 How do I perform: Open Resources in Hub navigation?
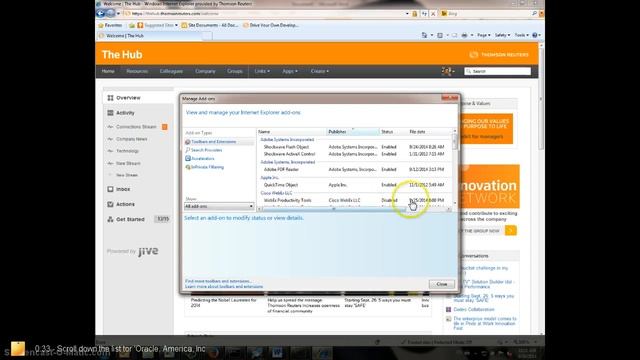pyautogui.click(x=137, y=71)
